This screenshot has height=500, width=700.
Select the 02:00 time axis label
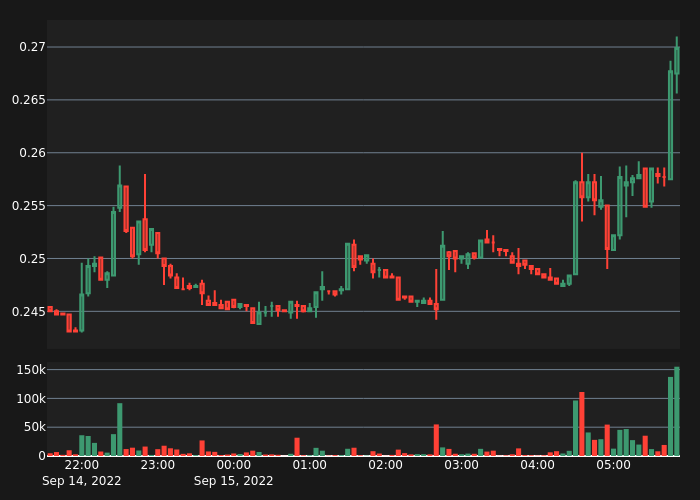pos(385,465)
